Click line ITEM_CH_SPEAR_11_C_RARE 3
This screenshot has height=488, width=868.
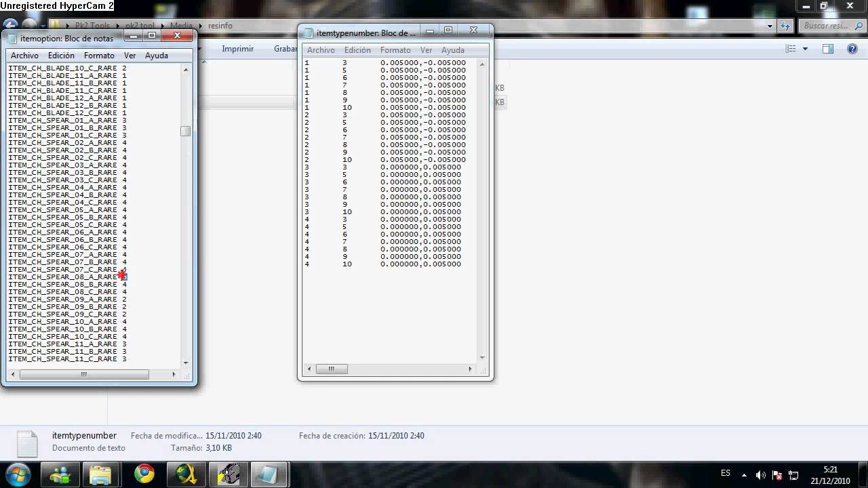pyautogui.click(x=67, y=359)
